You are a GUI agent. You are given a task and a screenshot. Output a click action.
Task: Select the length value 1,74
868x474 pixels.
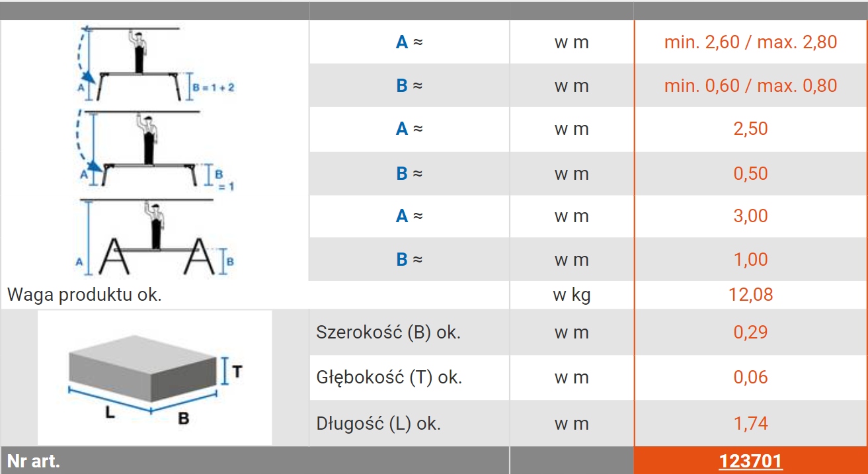pos(750,423)
